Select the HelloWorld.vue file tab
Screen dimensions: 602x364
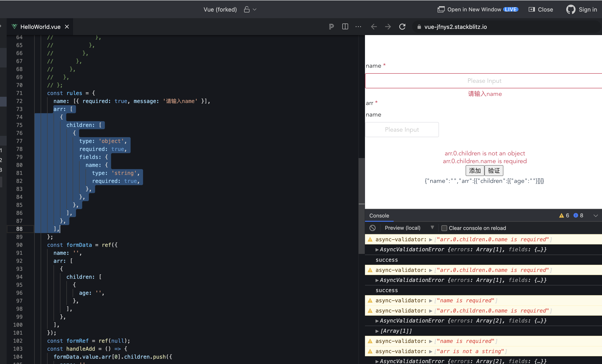40,27
